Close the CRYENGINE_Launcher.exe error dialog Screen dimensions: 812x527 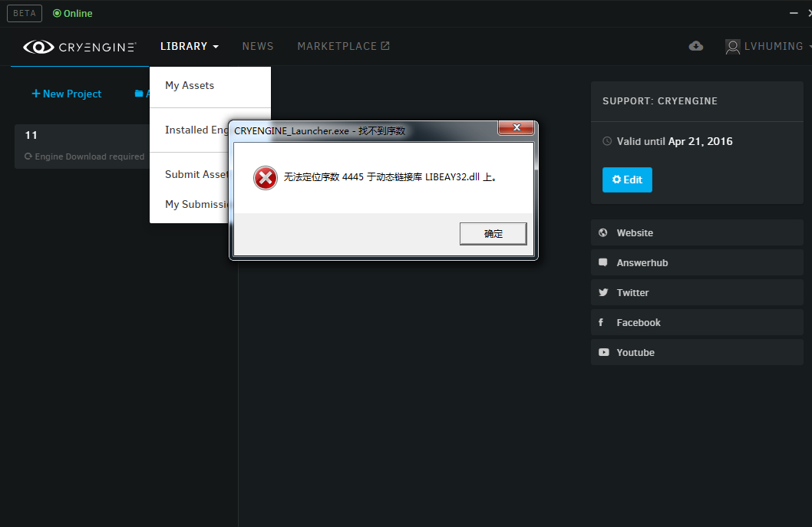point(516,127)
